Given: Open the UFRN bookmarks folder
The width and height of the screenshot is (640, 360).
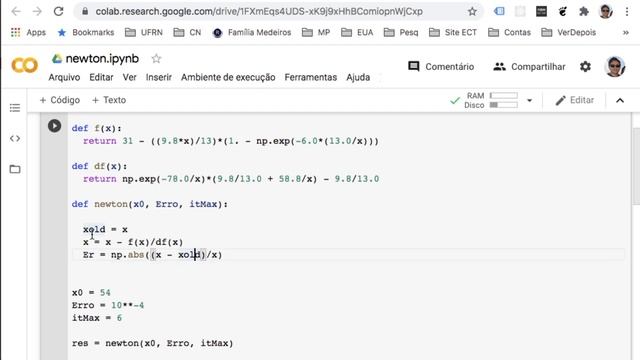Looking at the screenshot, I should [144, 32].
